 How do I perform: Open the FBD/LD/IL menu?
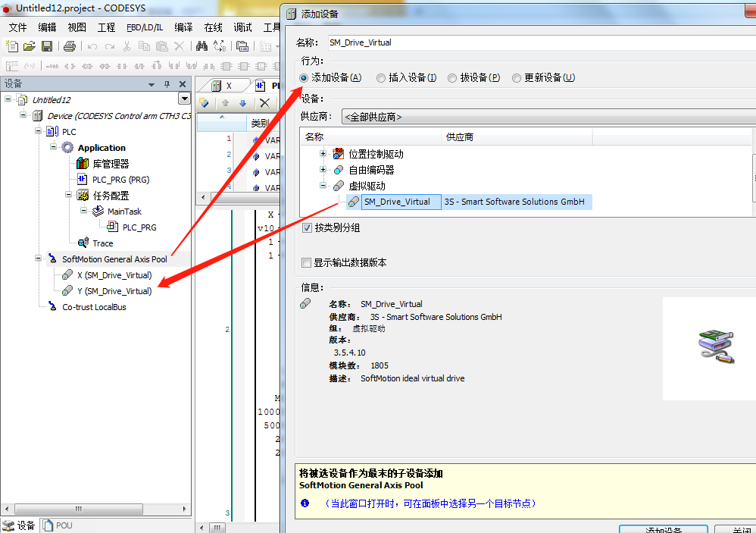[x=145, y=27]
